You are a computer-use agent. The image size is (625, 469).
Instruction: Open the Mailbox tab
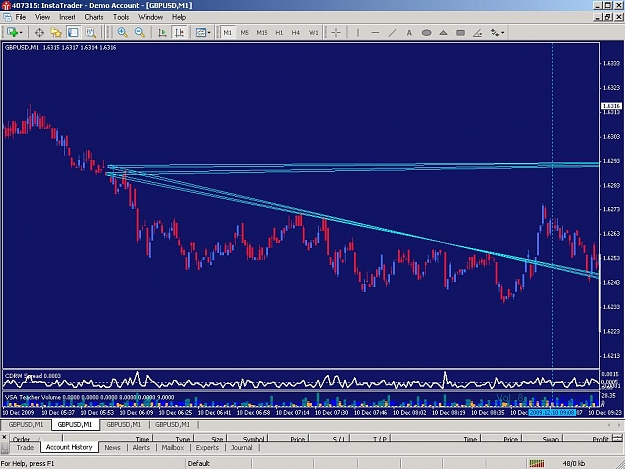coord(173,447)
